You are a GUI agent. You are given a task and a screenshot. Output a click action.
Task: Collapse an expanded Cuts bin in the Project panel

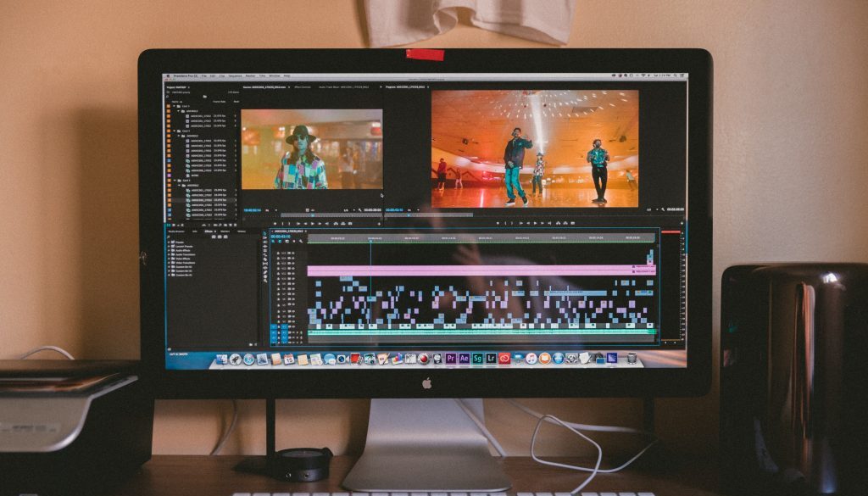click(x=175, y=105)
